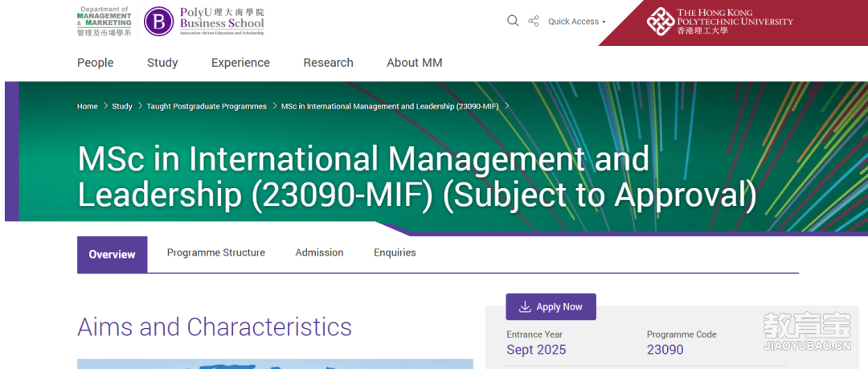Click the Programme Code label
Viewport: 868px width, 369px height.
(x=682, y=334)
